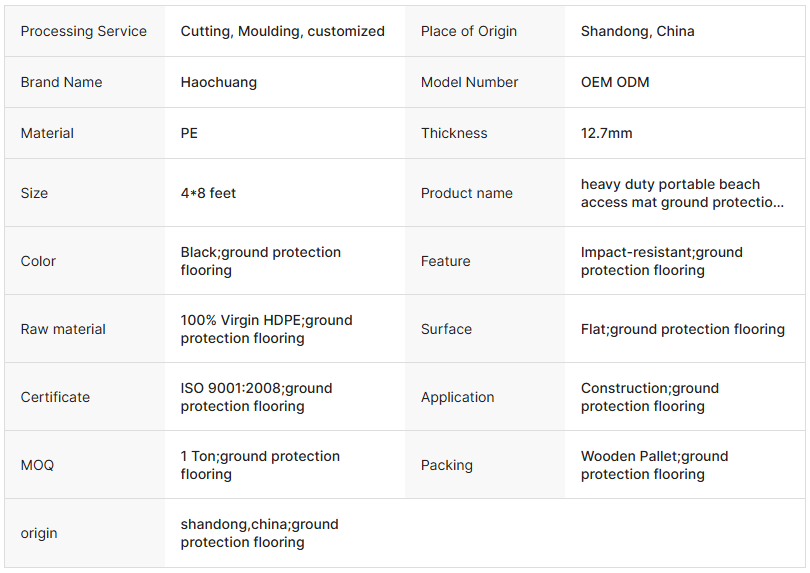Select the ISO 9001:2008 certificate value

coord(256,397)
